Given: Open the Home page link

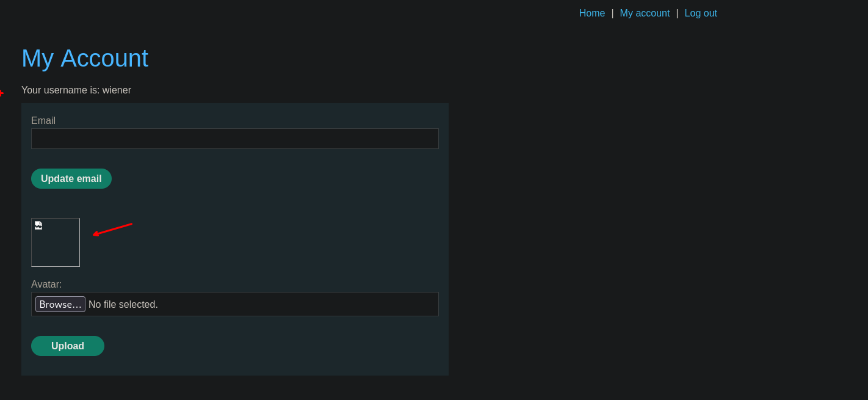Looking at the screenshot, I should [x=591, y=13].
